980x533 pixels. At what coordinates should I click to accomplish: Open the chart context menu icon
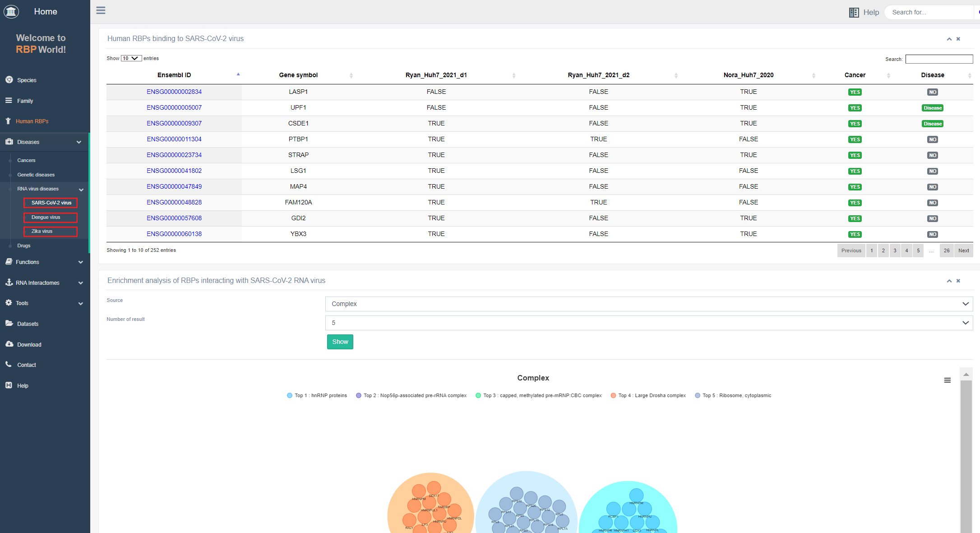coord(947,380)
